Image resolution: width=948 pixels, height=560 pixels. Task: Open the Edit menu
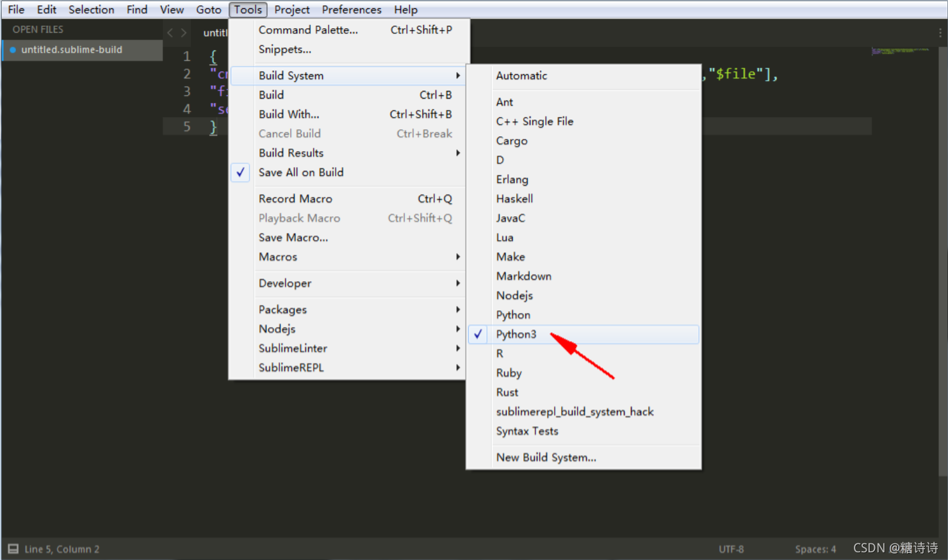(x=47, y=10)
